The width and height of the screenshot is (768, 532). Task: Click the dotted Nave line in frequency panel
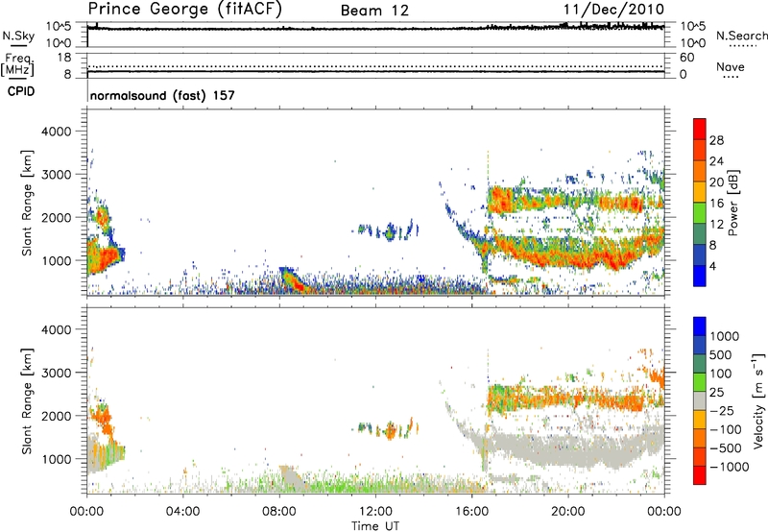pyautogui.click(x=375, y=66)
